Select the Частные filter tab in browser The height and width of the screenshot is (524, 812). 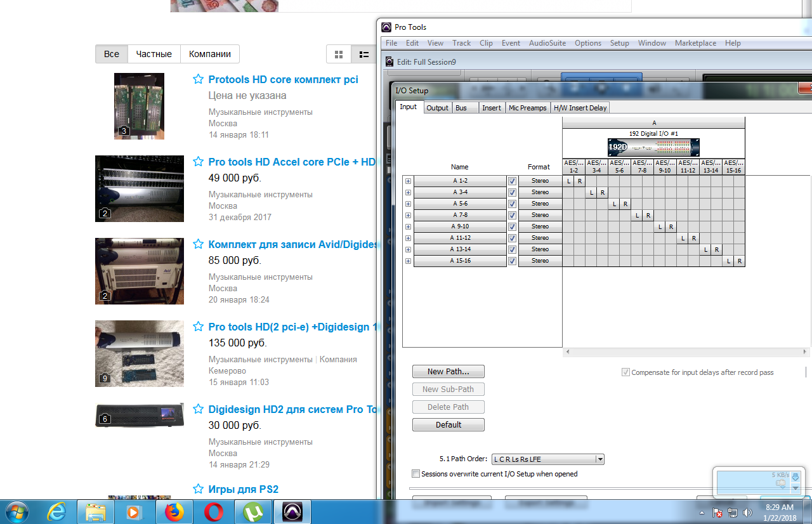click(x=154, y=55)
